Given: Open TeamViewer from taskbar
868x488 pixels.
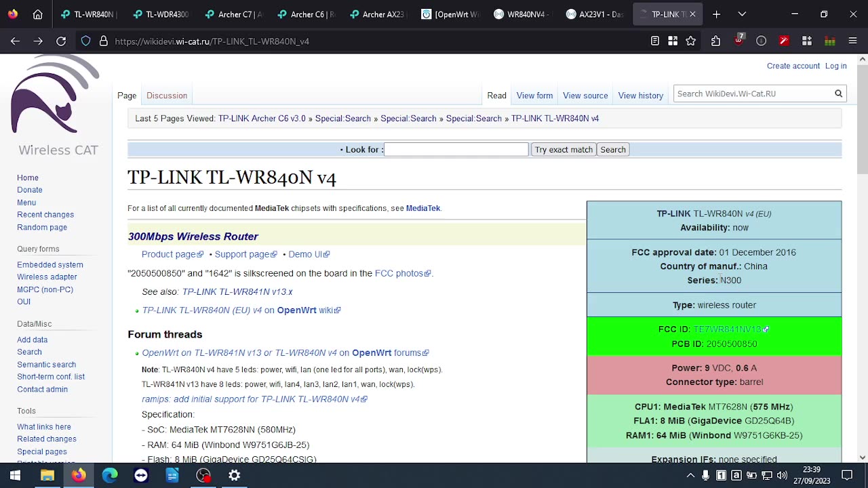Looking at the screenshot, I should 141,475.
